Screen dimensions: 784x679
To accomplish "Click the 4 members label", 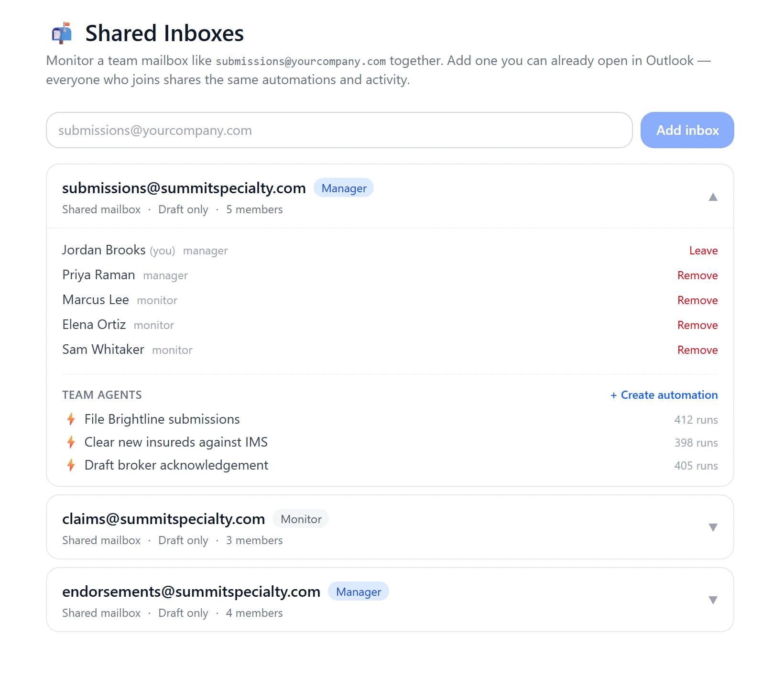I will tap(254, 613).
